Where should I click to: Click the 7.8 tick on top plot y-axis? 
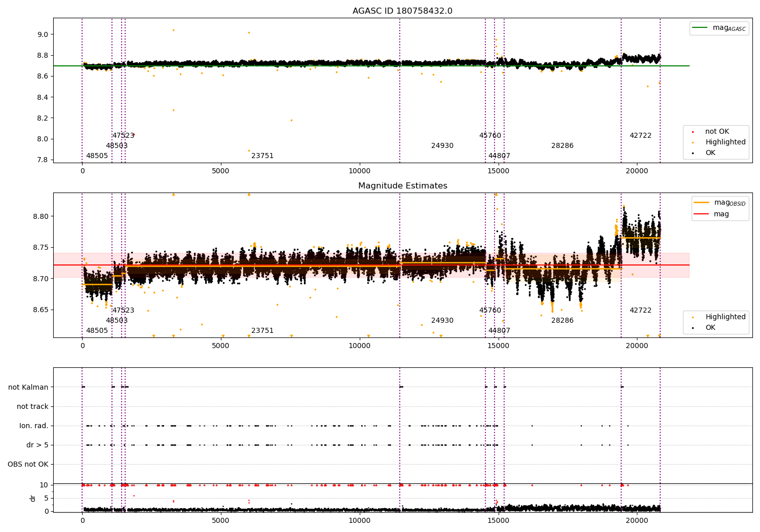pos(43,160)
